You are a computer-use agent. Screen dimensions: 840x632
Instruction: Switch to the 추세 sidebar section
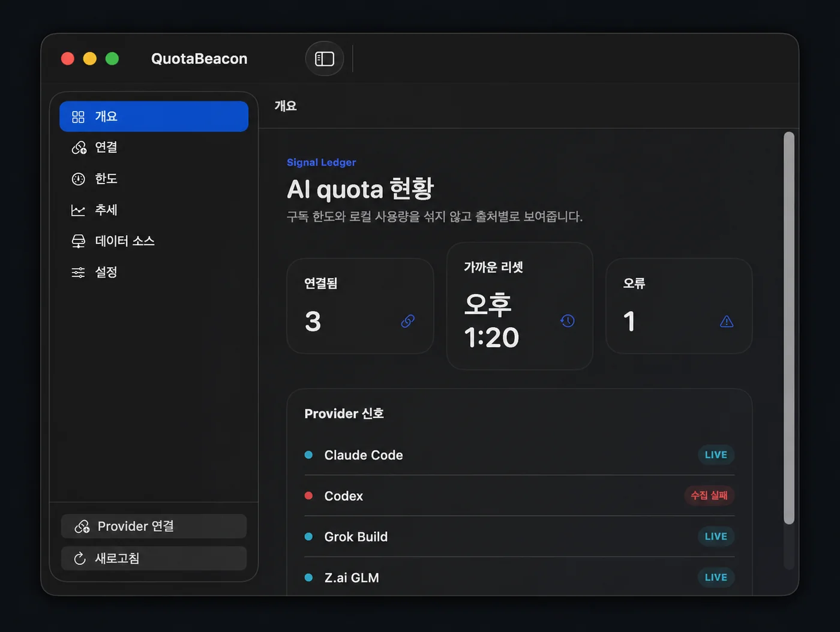(154, 210)
